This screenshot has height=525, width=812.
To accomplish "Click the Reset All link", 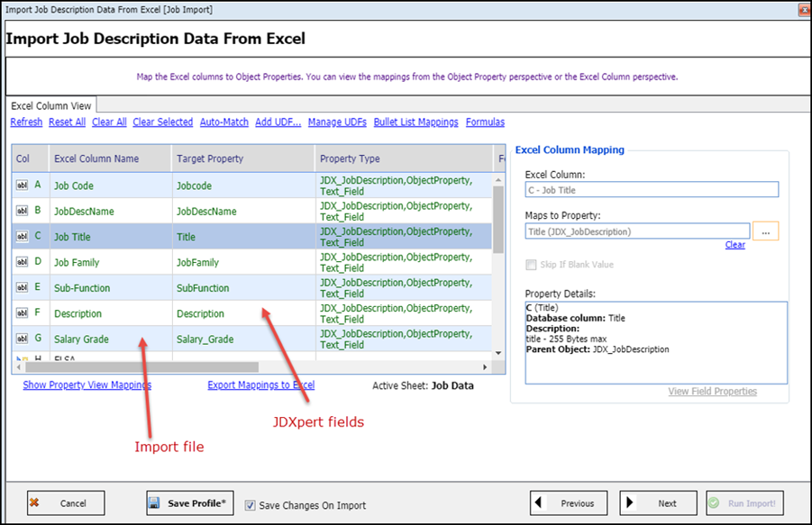I will click(x=67, y=122).
